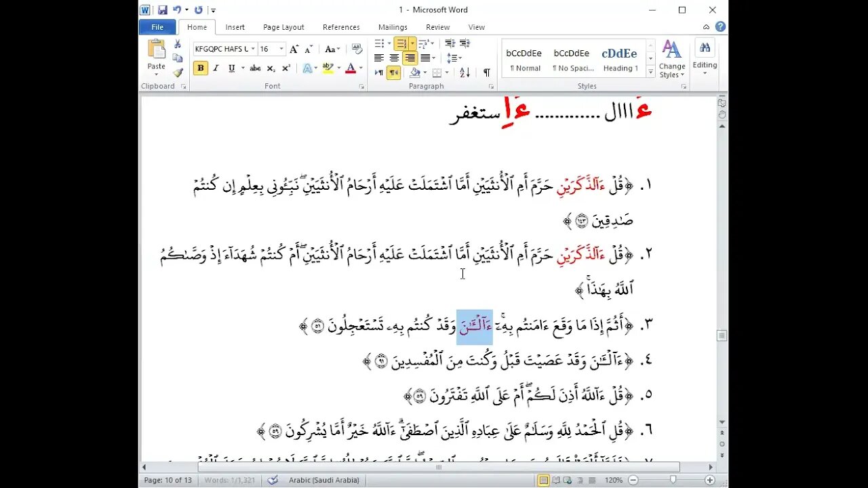Set left-to-right text direction
868x488 pixels.
tap(379, 73)
